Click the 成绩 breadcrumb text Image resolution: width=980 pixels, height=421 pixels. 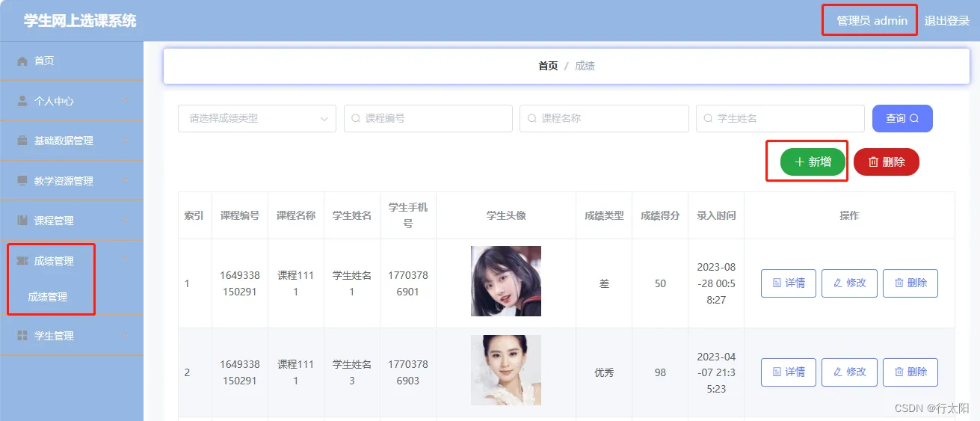point(585,66)
